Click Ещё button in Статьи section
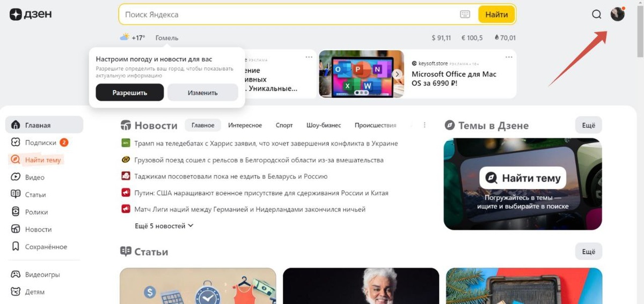The height and width of the screenshot is (304, 644). coord(589,251)
